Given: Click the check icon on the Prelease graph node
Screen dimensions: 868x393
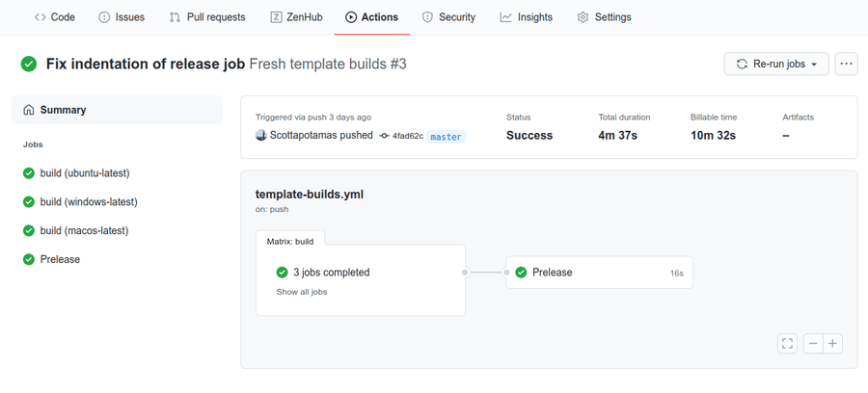Looking at the screenshot, I should point(521,273).
